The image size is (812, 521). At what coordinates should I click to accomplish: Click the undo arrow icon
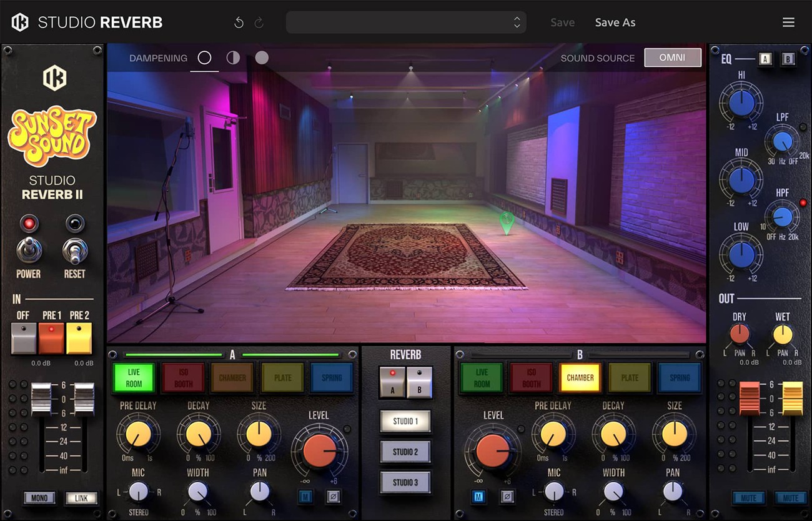click(x=238, y=21)
